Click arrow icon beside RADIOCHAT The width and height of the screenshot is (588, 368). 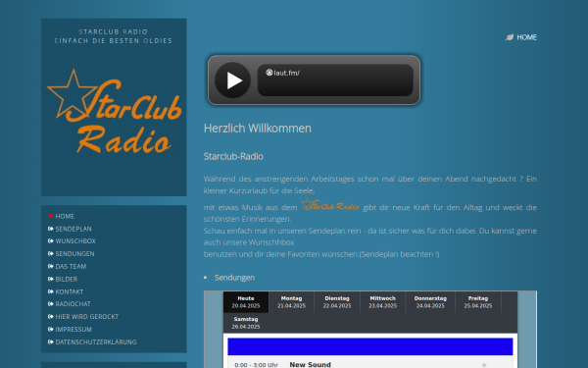point(51,304)
